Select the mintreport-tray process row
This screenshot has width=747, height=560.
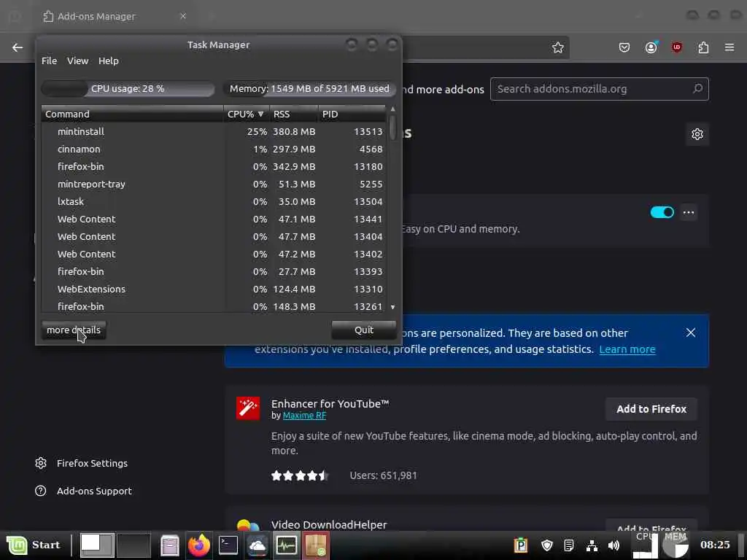[x=214, y=184]
